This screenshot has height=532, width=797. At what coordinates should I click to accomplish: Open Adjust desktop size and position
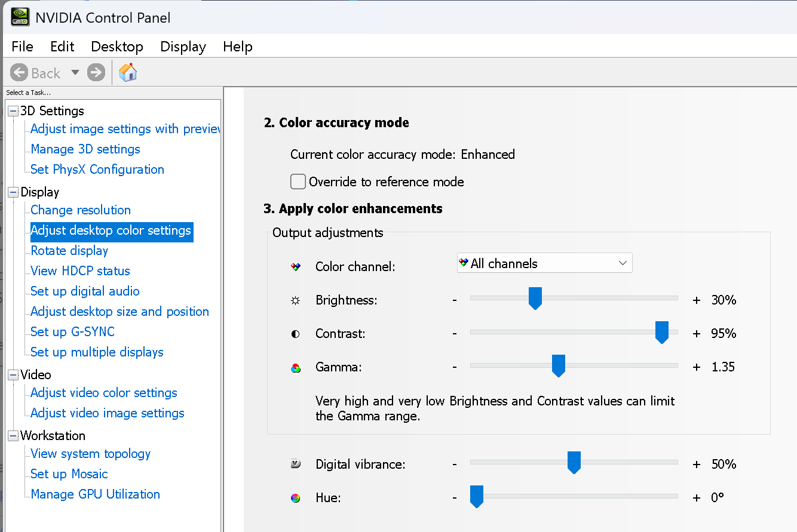coord(119,312)
